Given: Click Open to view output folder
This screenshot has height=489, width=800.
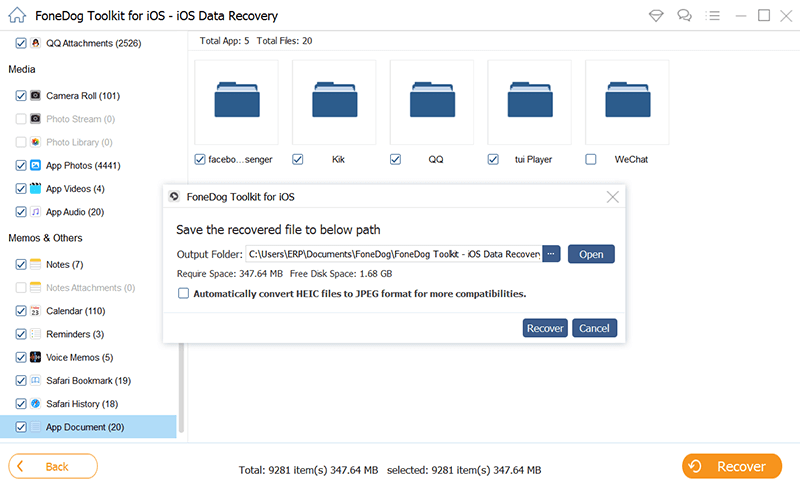Looking at the screenshot, I should [591, 254].
